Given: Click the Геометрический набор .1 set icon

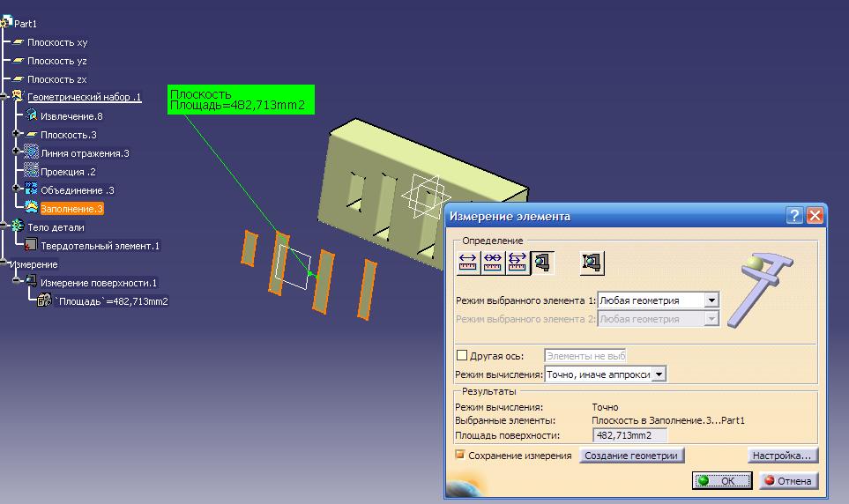Looking at the screenshot, I should 19,96.
